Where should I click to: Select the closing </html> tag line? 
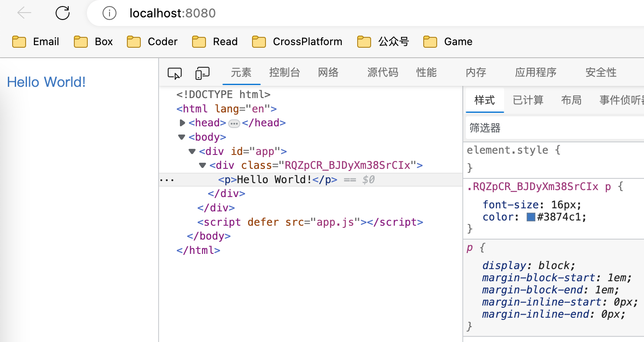(x=198, y=250)
